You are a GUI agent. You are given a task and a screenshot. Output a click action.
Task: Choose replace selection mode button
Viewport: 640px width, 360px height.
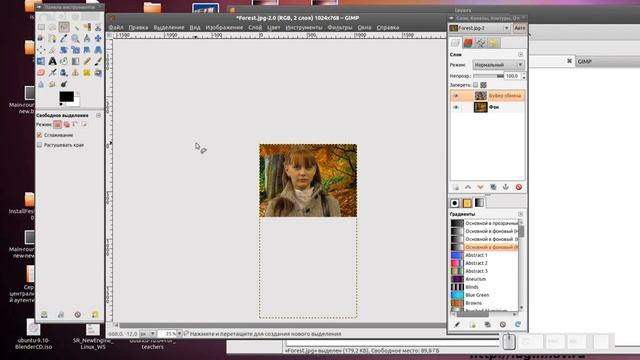pyautogui.click(x=57, y=124)
